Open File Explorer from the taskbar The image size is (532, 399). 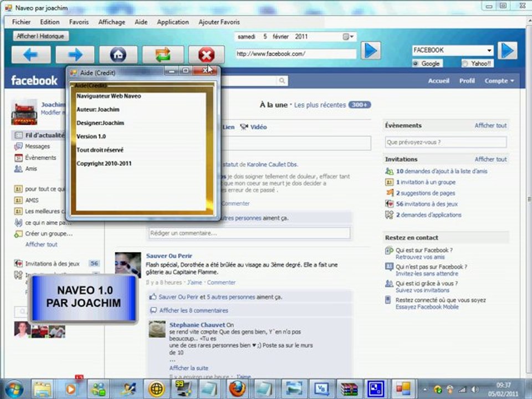42,389
